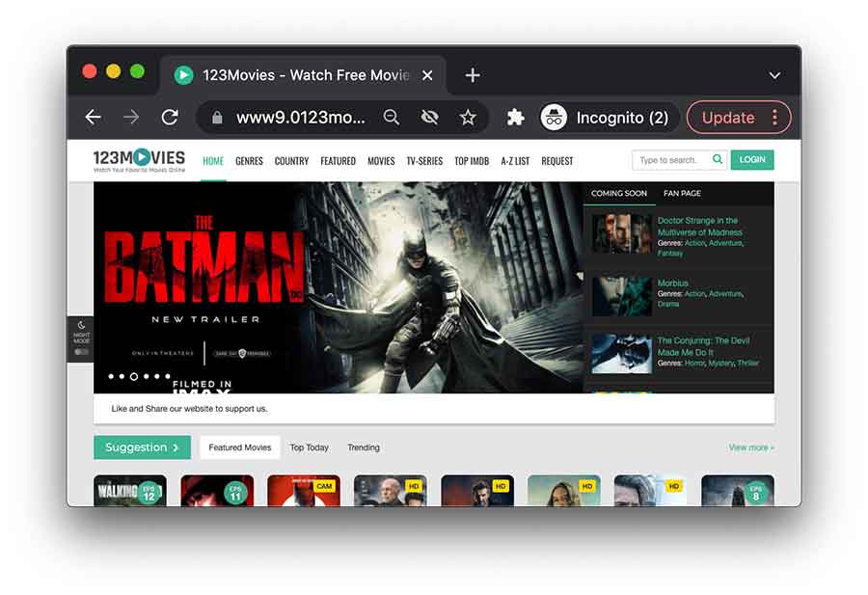The image size is (868, 595).
Task: Open the Extensions puzzle icon
Action: (516, 118)
